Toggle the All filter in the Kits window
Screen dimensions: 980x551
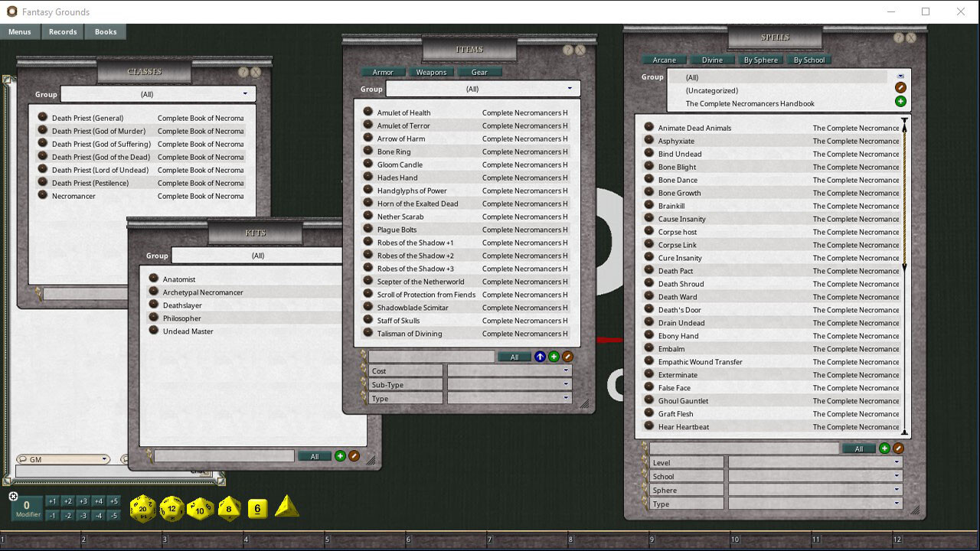pyautogui.click(x=315, y=455)
